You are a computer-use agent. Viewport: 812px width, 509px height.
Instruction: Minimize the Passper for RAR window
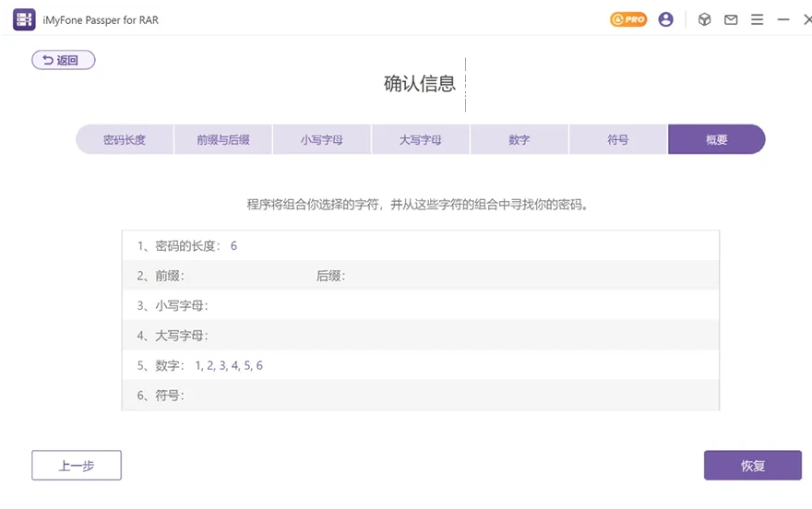[x=783, y=19]
